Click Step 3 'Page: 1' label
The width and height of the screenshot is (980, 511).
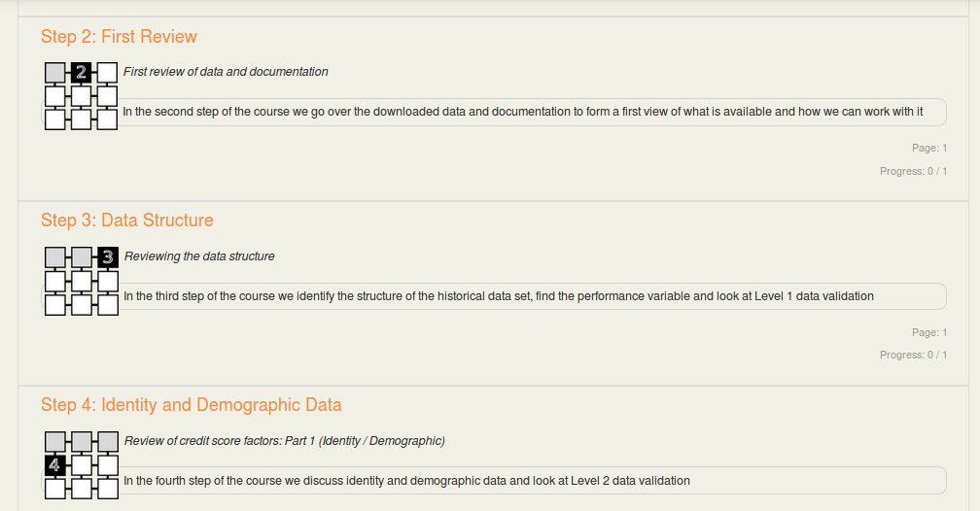click(929, 332)
